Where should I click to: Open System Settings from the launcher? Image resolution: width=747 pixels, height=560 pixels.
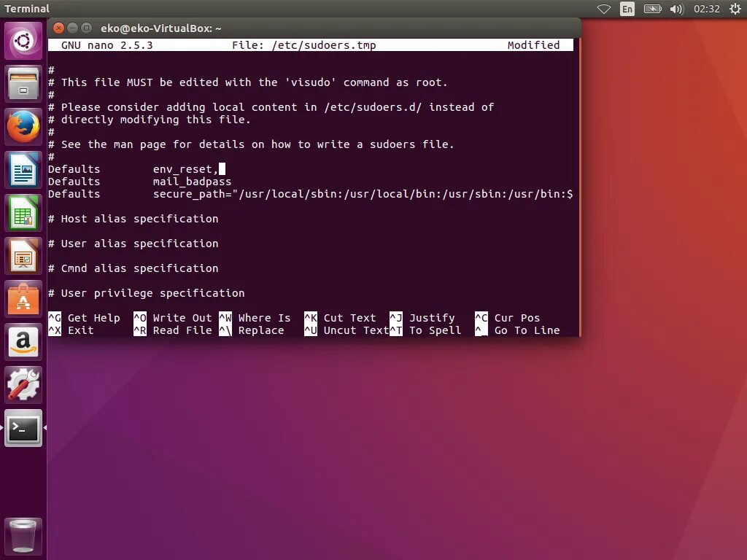(23, 385)
